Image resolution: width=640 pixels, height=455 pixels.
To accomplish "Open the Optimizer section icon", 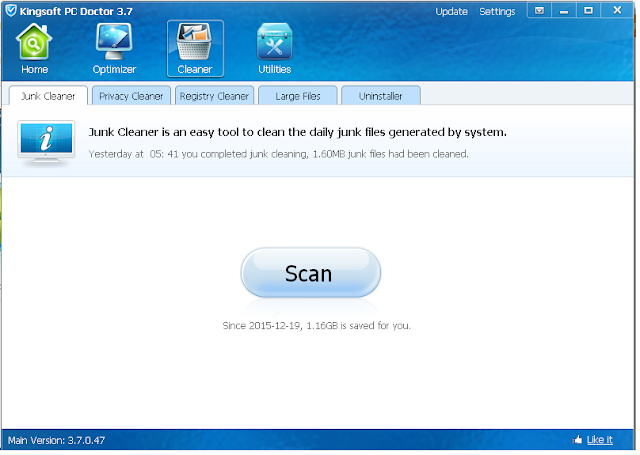I will [x=114, y=47].
